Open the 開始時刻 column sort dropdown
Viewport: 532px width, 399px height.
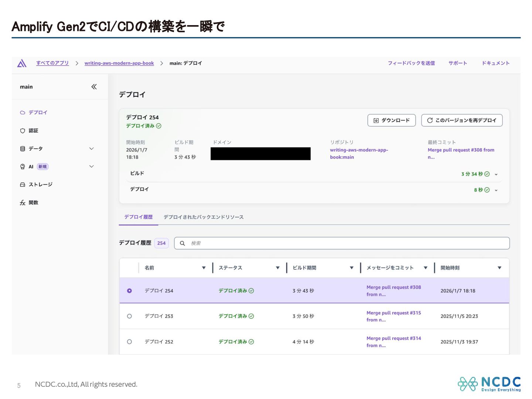(499, 268)
